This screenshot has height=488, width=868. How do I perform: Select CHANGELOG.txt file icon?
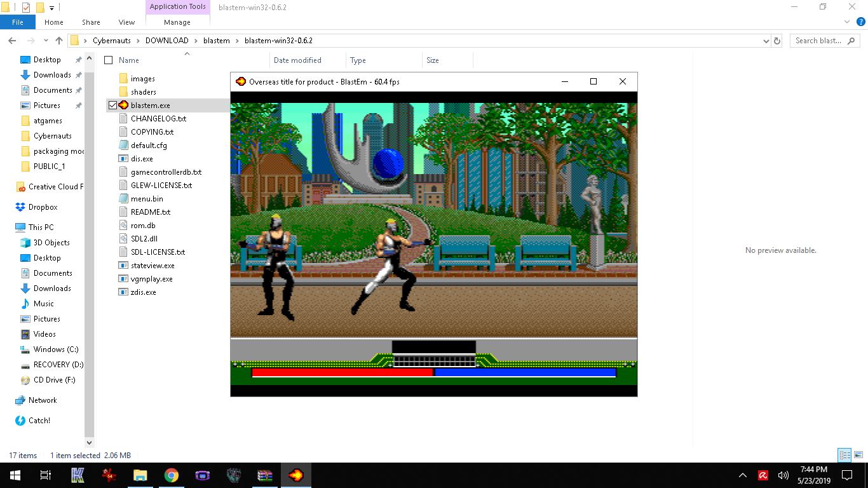click(x=123, y=119)
